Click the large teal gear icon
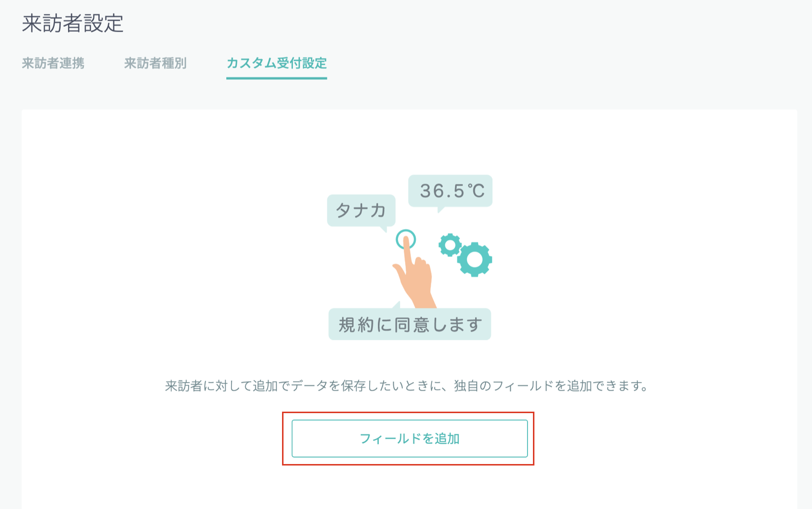Image resolution: width=812 pixels, height=509 pixels. click(x=475, y=259)
